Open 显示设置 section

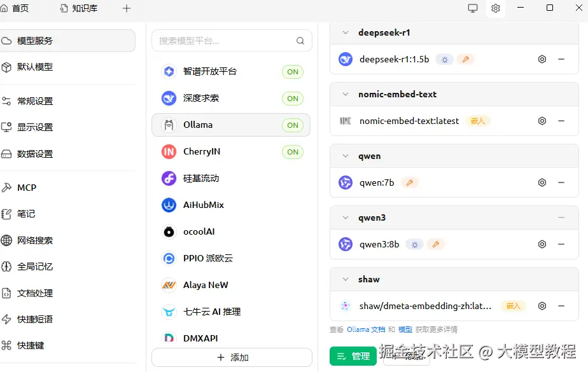[x=67, y=127]
